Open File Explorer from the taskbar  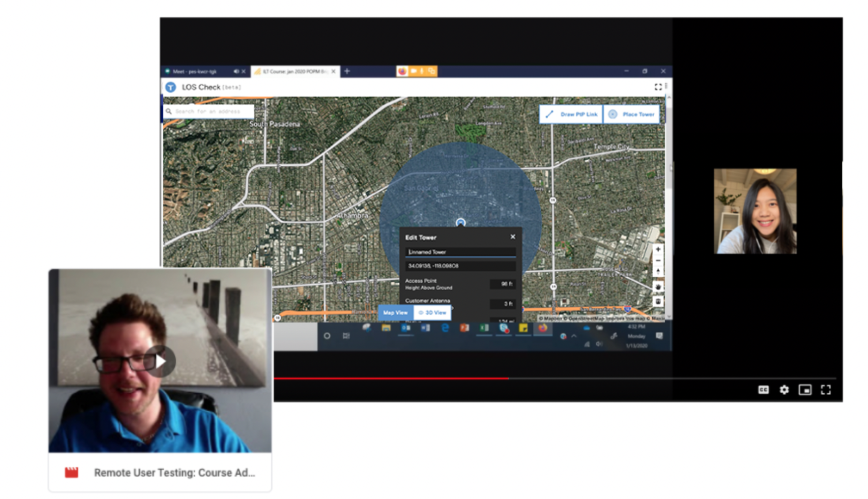click(x=386, y=328)
